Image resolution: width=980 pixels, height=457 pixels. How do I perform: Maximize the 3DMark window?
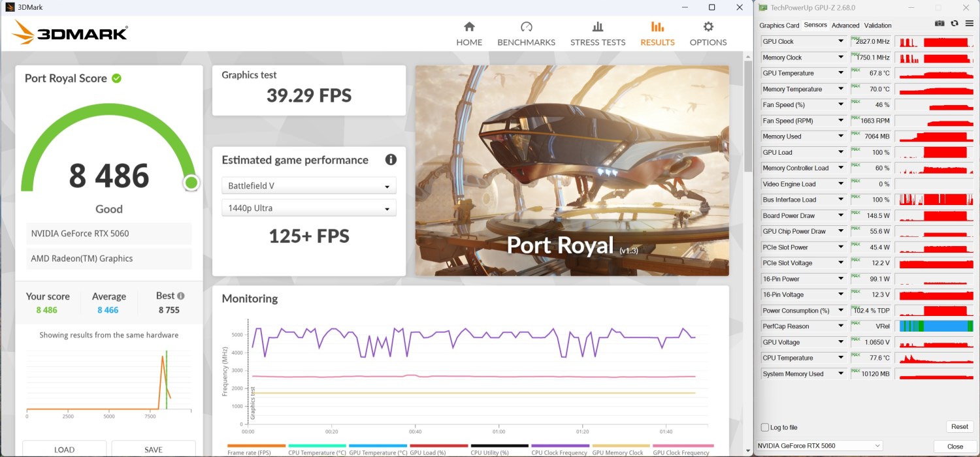pos(711,7)
